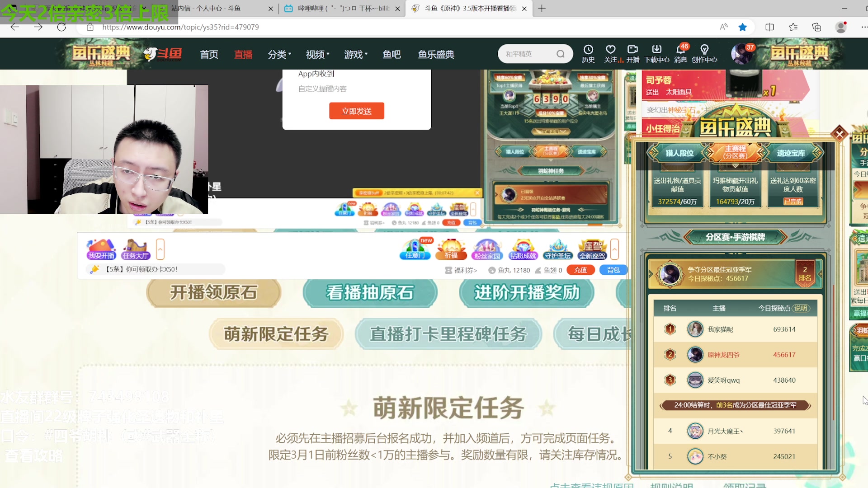Open the split screen view icon
868x488 pixels.
pos(769,27)
